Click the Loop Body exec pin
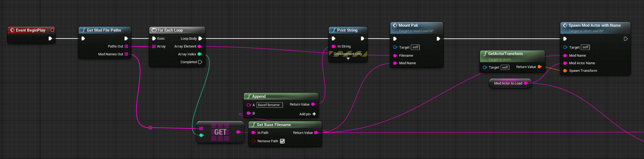Image resolution: width=644 pixels, height=159 pixels. (200, 38)
